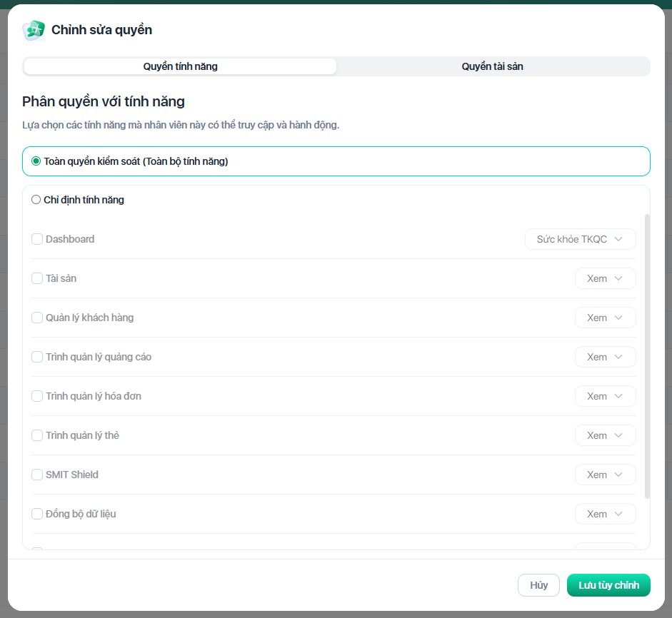The height and width of the screenshot is (618, 672).
Task: Open the Sức khỏe TKQC dropdown
Action: (580, 239)
